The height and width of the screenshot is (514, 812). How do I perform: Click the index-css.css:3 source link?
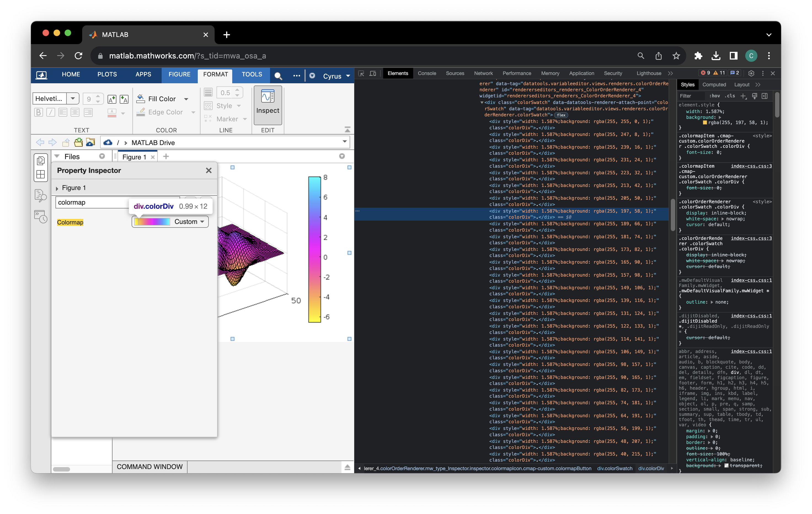pos(751,166)
